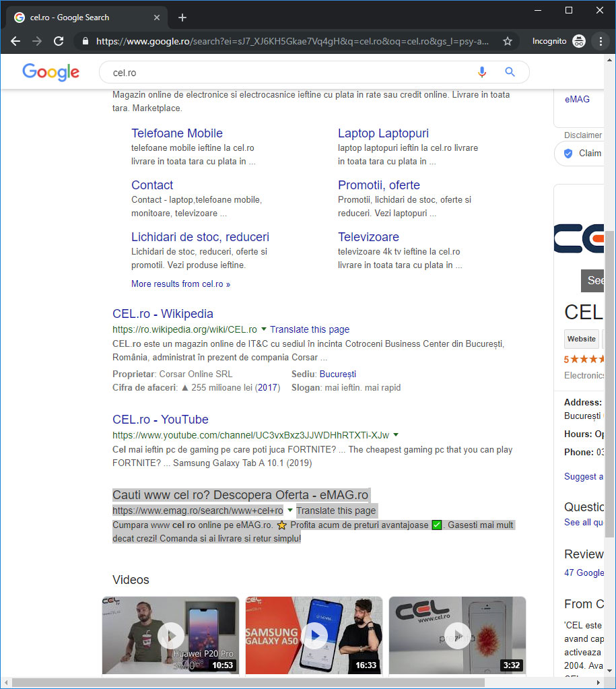The image size is (616, 689).
Task: Reload the page with refresh icon
Action: (59, 41)
